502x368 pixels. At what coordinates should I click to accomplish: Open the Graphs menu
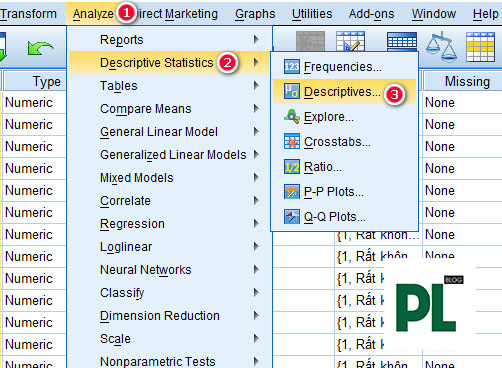[255, 14]
